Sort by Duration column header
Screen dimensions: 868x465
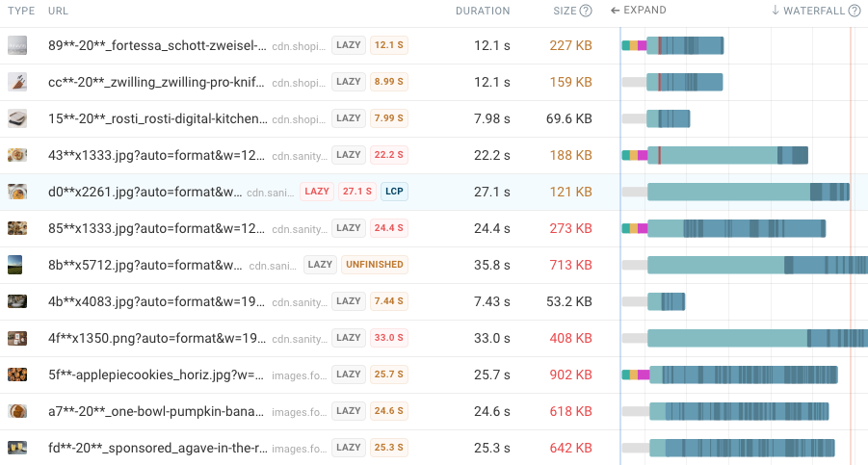(x=483, y=12)
